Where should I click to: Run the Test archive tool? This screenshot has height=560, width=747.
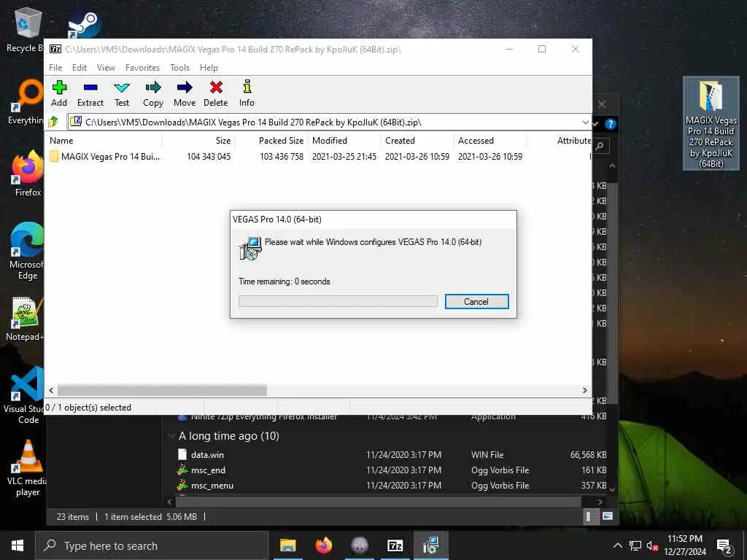[x=122, y=93]
